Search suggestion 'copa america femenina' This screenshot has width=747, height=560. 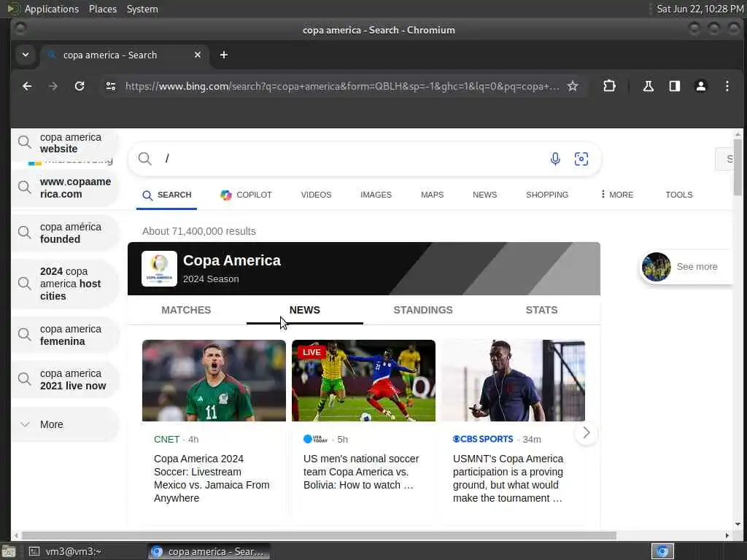point(65,335)
